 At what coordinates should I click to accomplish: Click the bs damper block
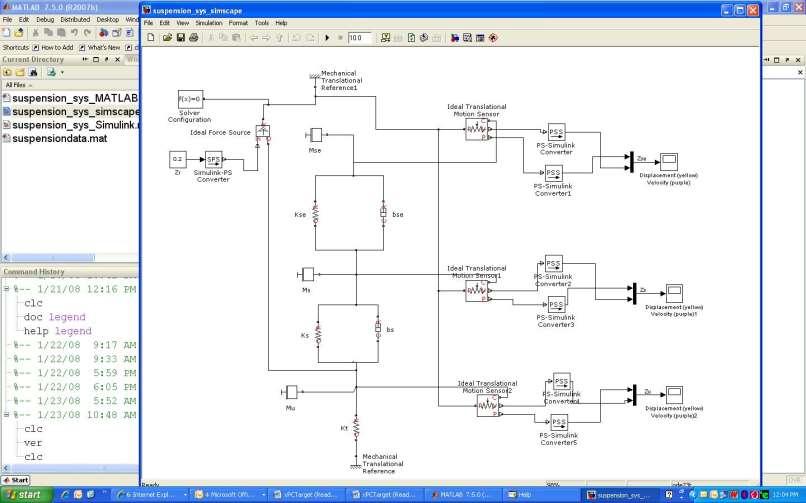point(378,328)
